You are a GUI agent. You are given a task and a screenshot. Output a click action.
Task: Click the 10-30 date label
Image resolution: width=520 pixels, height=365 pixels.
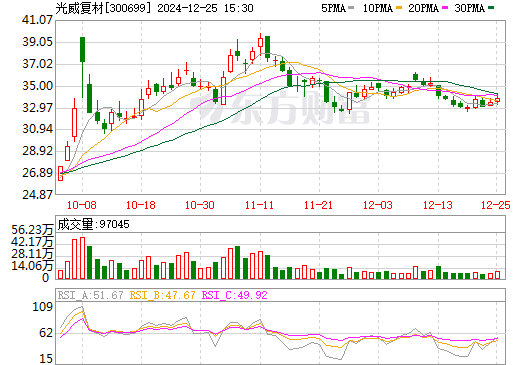(200, 205)
